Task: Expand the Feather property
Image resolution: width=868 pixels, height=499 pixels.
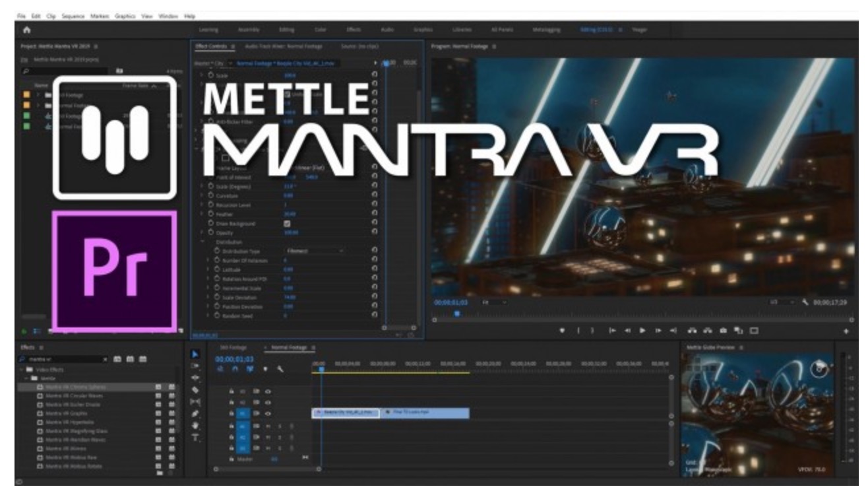Action: pyautogui.click(x=202, y=214)
